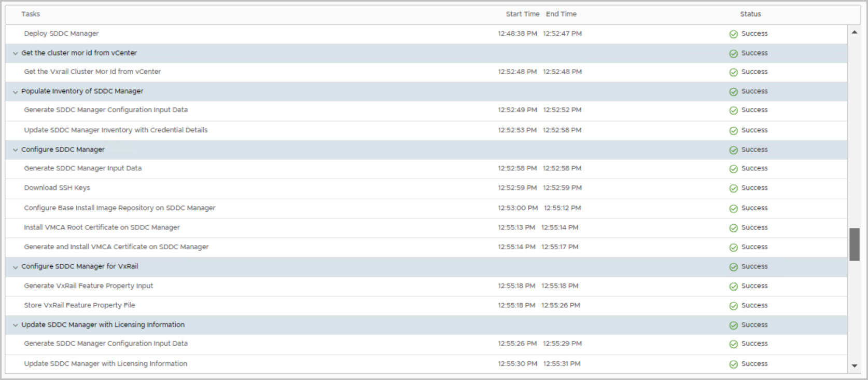
Task: Click success checkmark beside Download SSH Keys
Action: tap(733, 188)
